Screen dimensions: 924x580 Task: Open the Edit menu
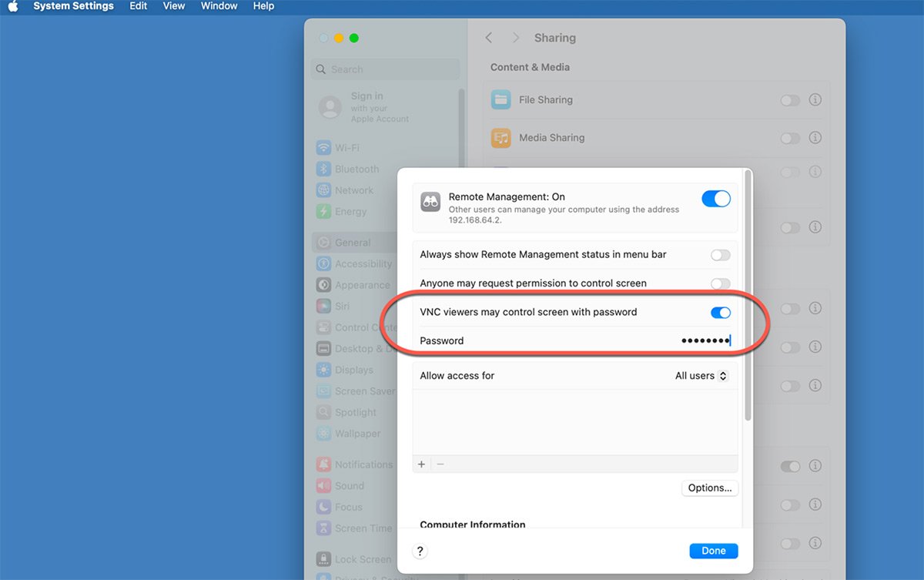[x=138, y=6]
